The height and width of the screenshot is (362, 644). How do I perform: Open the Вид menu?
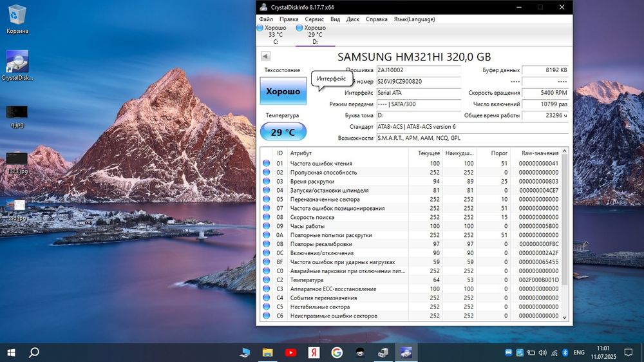(335, 19)
